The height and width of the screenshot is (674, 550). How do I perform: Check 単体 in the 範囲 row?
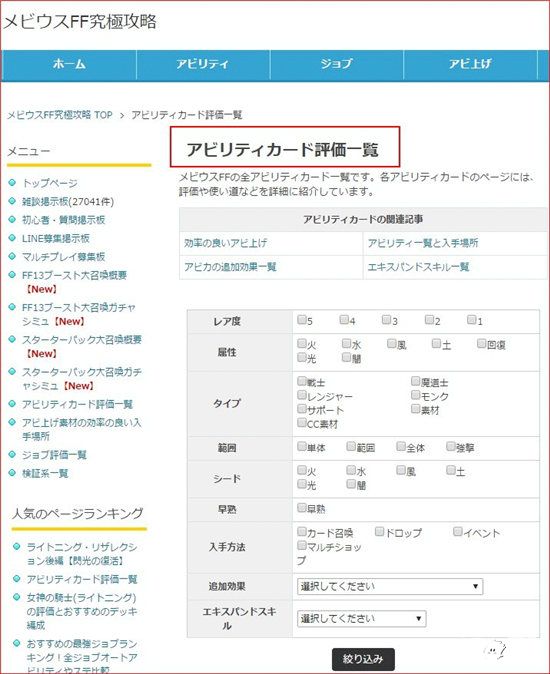pos(302,446)
